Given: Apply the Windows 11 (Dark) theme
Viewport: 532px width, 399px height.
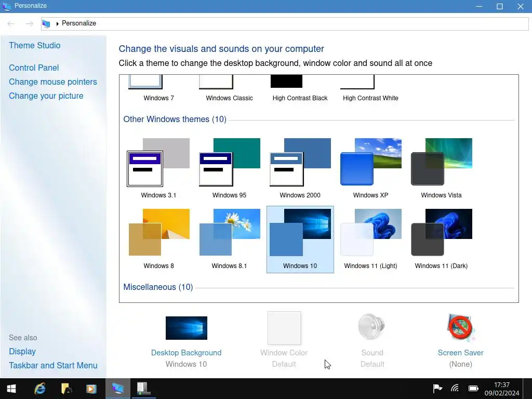Looking at the screenshot, I should click(x=441, y=239).
